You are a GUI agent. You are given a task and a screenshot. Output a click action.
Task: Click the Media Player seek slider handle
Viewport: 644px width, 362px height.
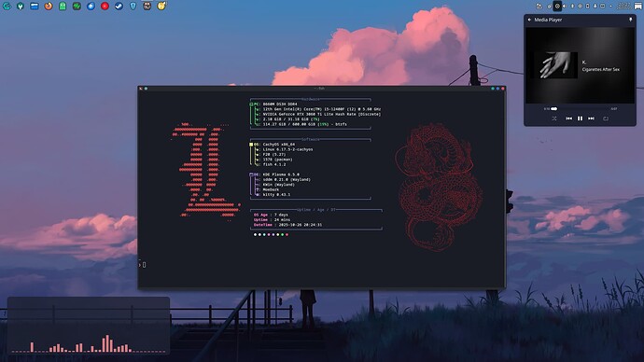coord(554,109)
